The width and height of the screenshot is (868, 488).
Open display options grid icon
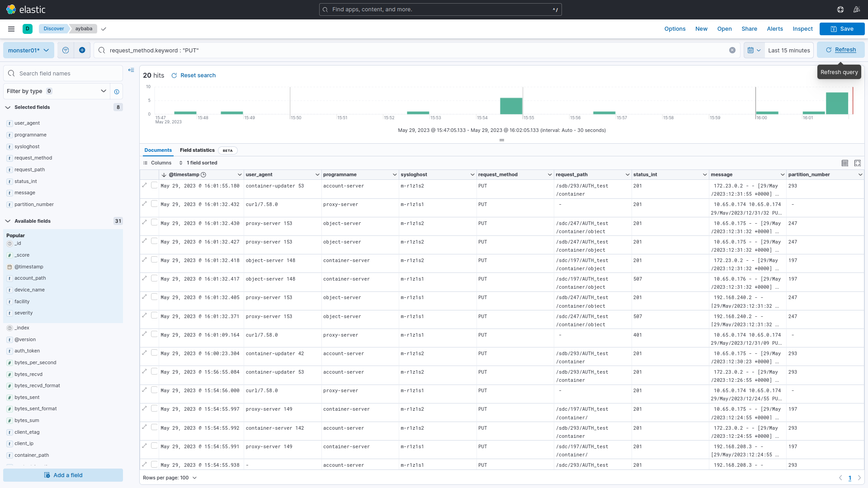click(845, 163)
